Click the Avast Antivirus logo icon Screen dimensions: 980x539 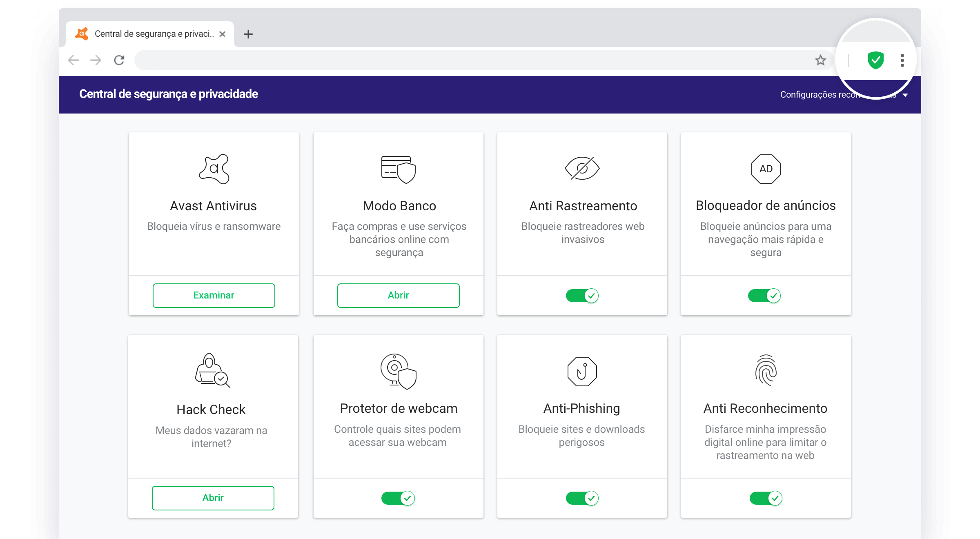(214, 169)
